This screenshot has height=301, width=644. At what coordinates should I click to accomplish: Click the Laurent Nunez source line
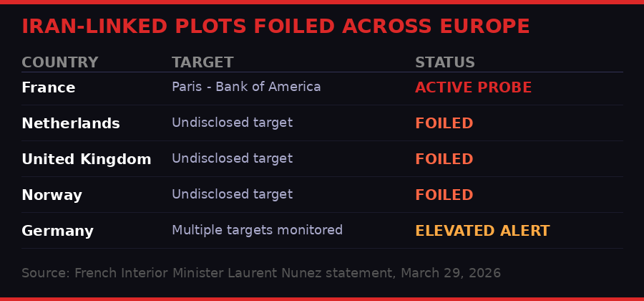pos(260,273)
